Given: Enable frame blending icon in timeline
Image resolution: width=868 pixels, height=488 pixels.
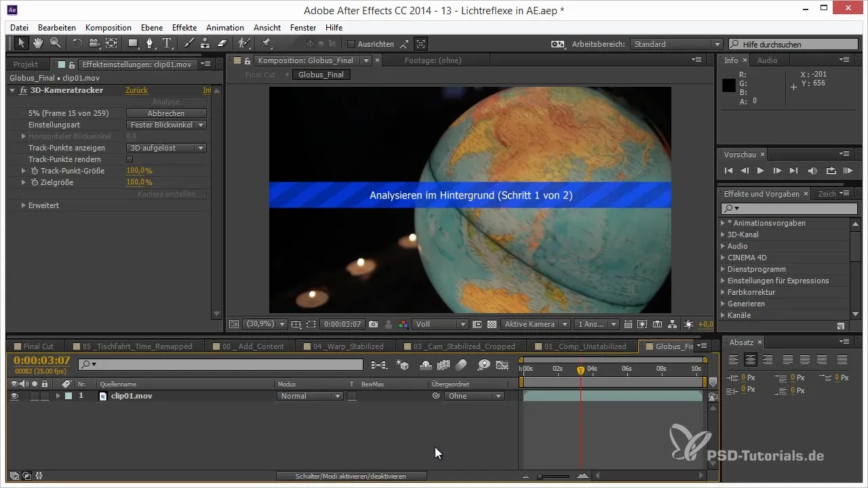Looking at the screenshot, I should coord(444,365).
